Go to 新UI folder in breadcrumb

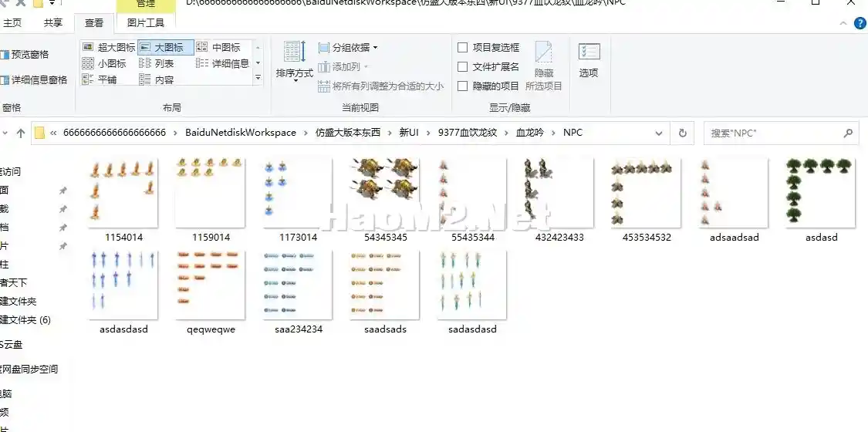pyautogui.click(x=409, y=133)
